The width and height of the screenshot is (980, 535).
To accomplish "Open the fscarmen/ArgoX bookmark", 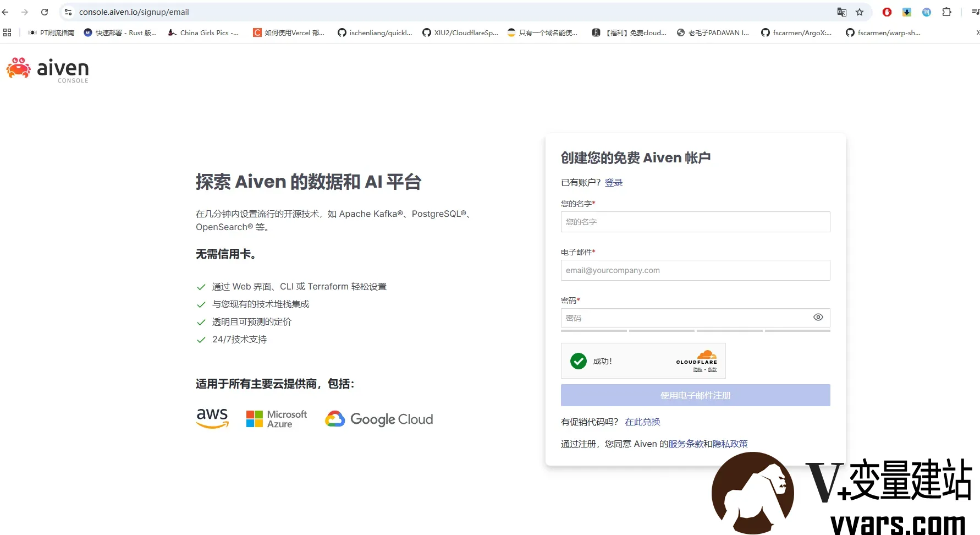I will point(796,32).
